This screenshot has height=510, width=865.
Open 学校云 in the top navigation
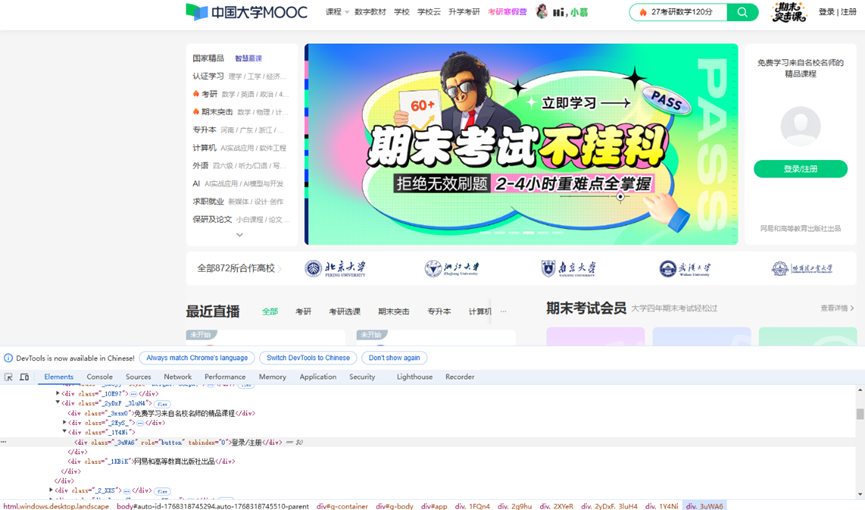[429, 12]
